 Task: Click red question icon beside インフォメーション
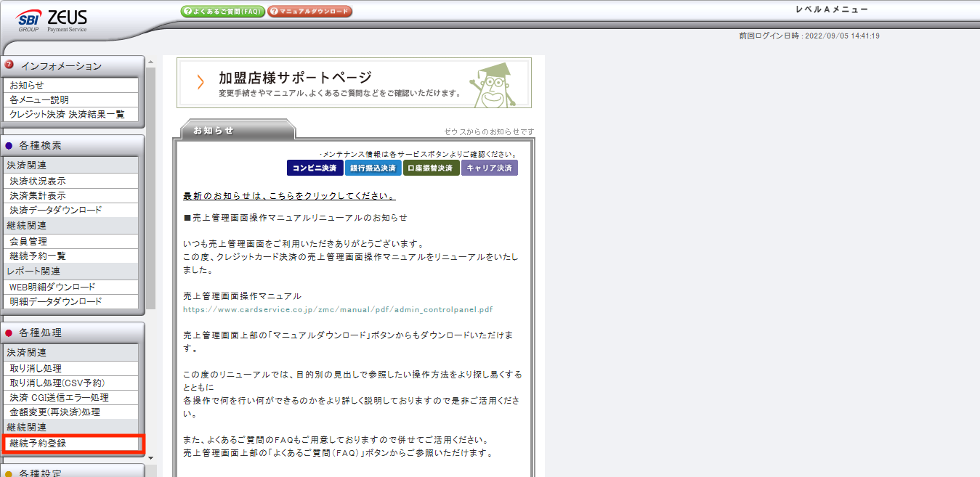pyautogui.click(x=9, y=65)
